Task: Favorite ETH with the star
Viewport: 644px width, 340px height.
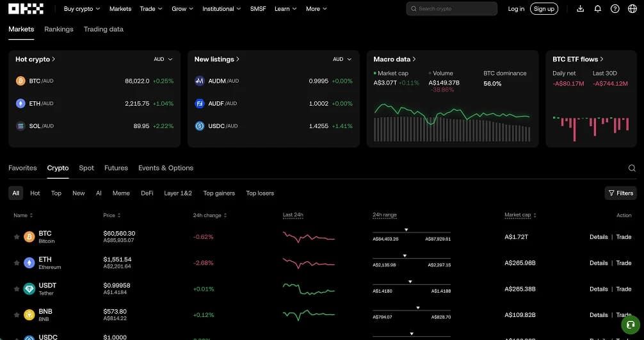Action: [17, 263]
